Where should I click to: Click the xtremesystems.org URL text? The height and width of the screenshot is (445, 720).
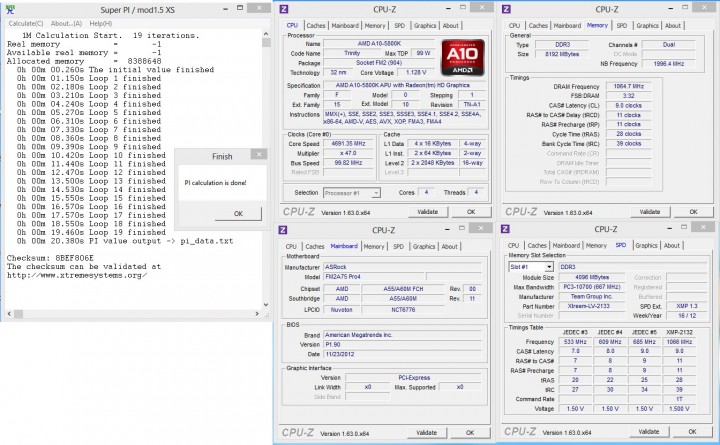pos(77,276)
